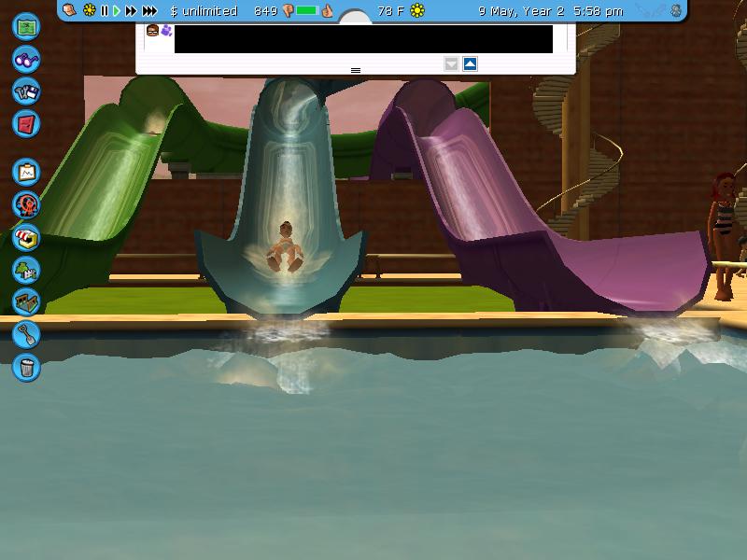Screen dimensions: 747x560
Task: Click the red-haired guest in striped swimsuit
Action: [x=724, y=237]
